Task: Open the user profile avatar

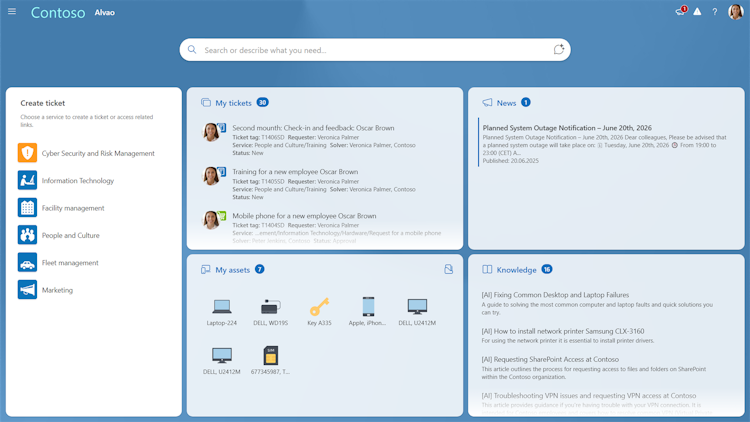Action: [x=735, y=11]
